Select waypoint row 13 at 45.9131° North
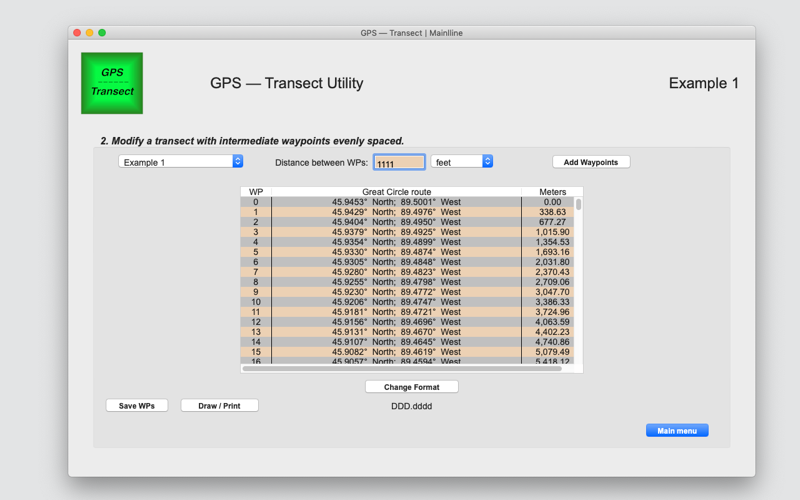This screenshot has height=500, width=800. point(407,332)
